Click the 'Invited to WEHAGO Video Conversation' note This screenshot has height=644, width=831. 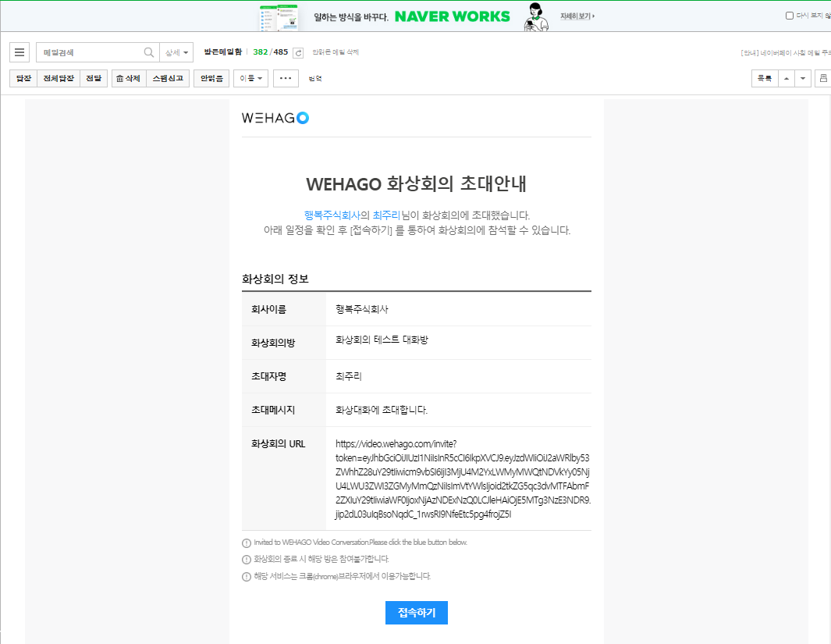click(360, 543)
